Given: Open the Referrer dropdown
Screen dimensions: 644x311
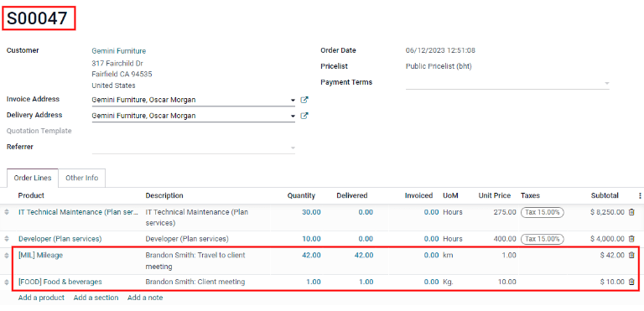Looking at the screenshot, I should click(293, 148).
